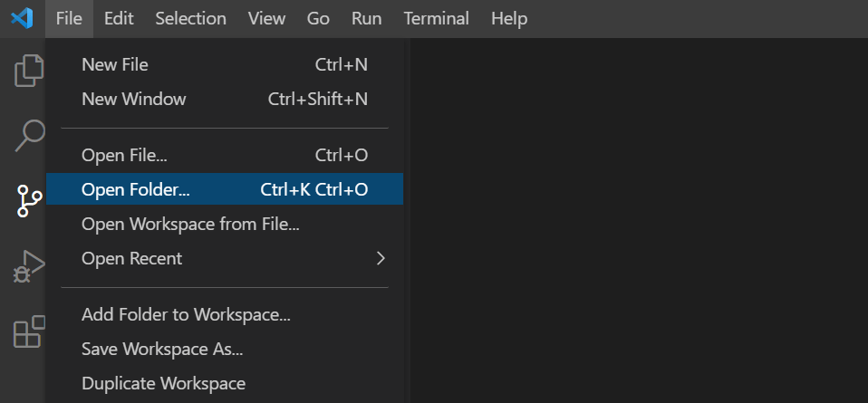
Task: Choose Open Folder... menu entry
Action: pos(136,189)
